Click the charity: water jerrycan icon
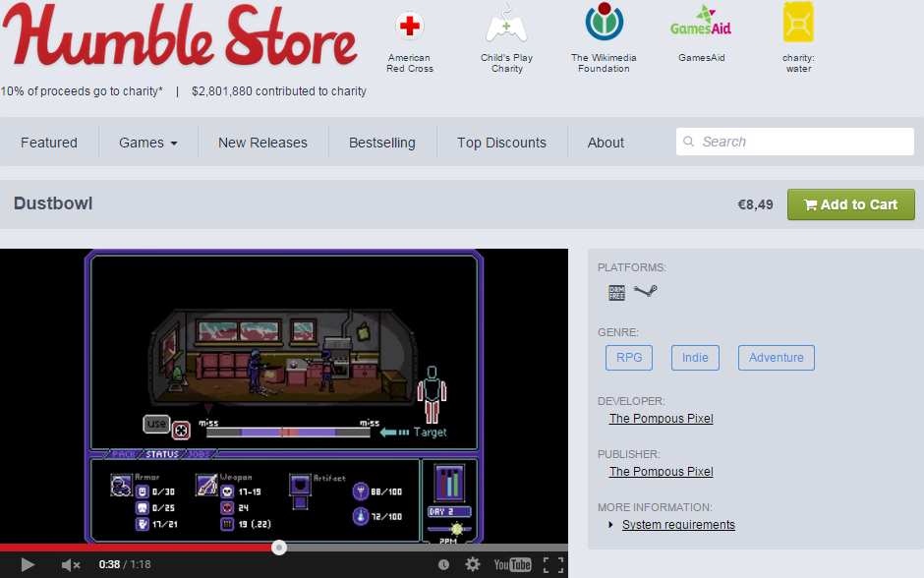 pos(798,23)
